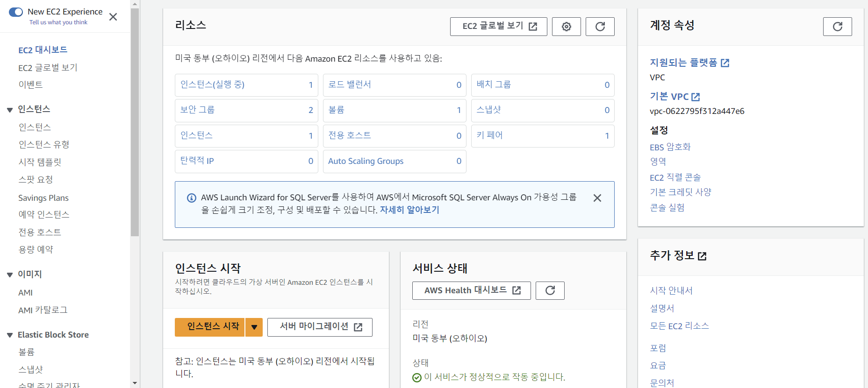Click the 인스턴스 시작 orange button
This screenshot has width=868, height=388.
click(x=209, y=327)
